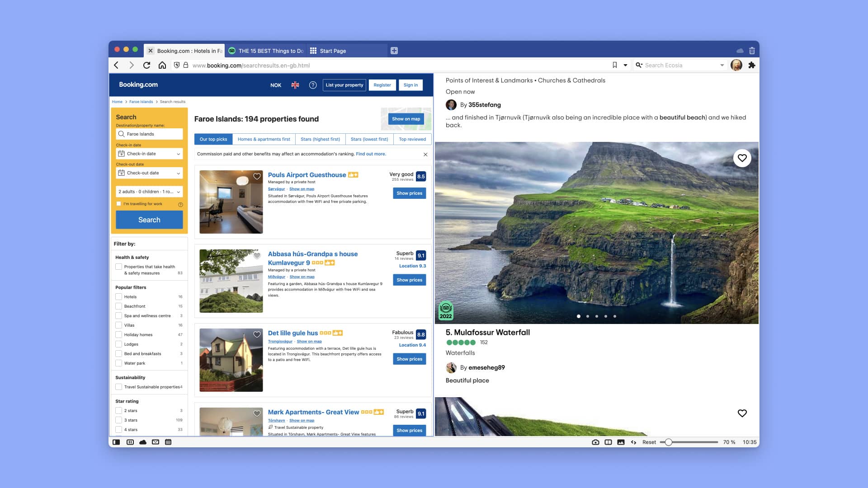Open Find out more commission link
Screen dimensions: 868x488
pos(371,154)
